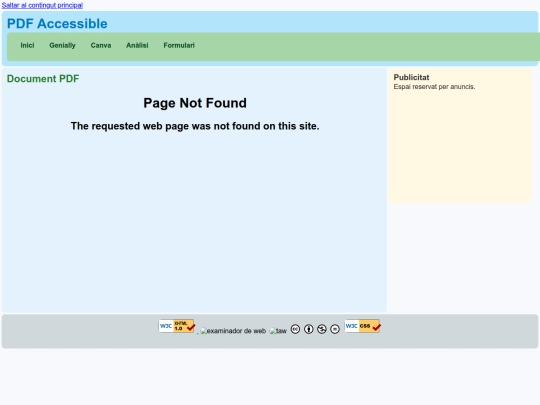Image resolution: width=540 pixels, height=405 pixels.
Task: Click the 'Page Not Found' heading
Action: point(195,103)
